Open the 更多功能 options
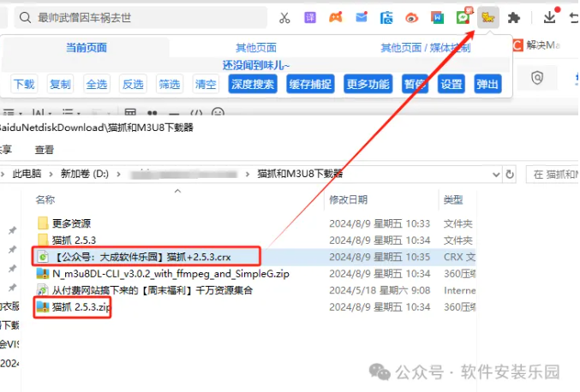This screenshot has width=580, height=392. pyautogui.click(x=368, y=84)
